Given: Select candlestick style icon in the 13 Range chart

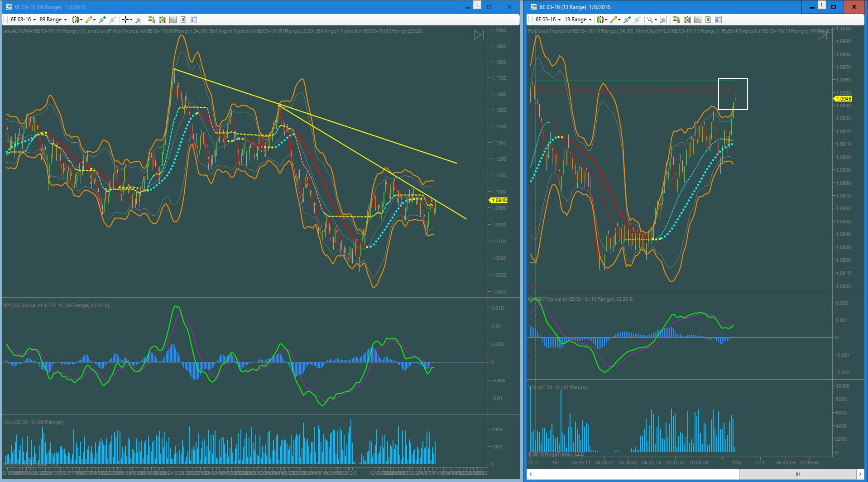Looking at the screenshot, I should click(x=600, y=19).
